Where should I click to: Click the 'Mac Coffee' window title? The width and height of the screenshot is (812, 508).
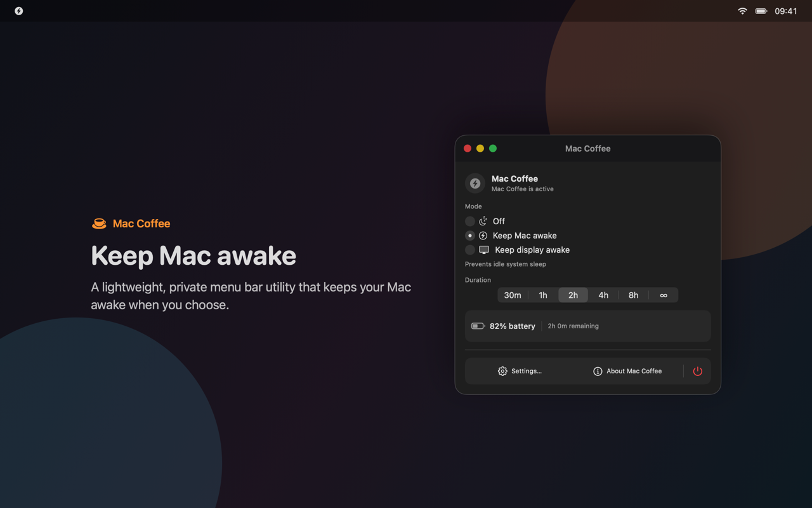pos(588,149)
